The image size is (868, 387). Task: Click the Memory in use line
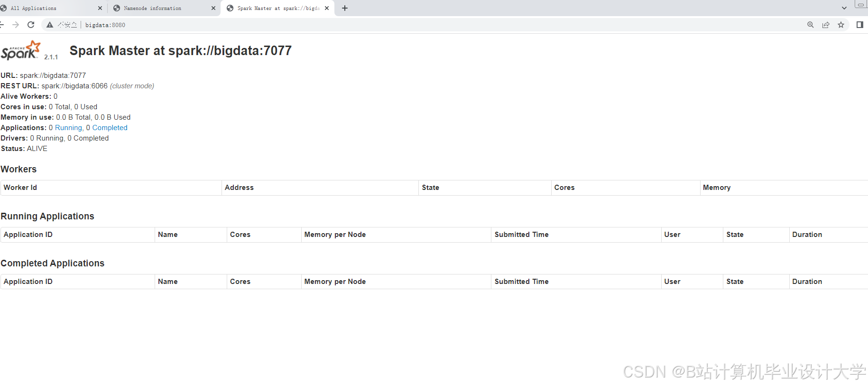click(x=65, y=117)
